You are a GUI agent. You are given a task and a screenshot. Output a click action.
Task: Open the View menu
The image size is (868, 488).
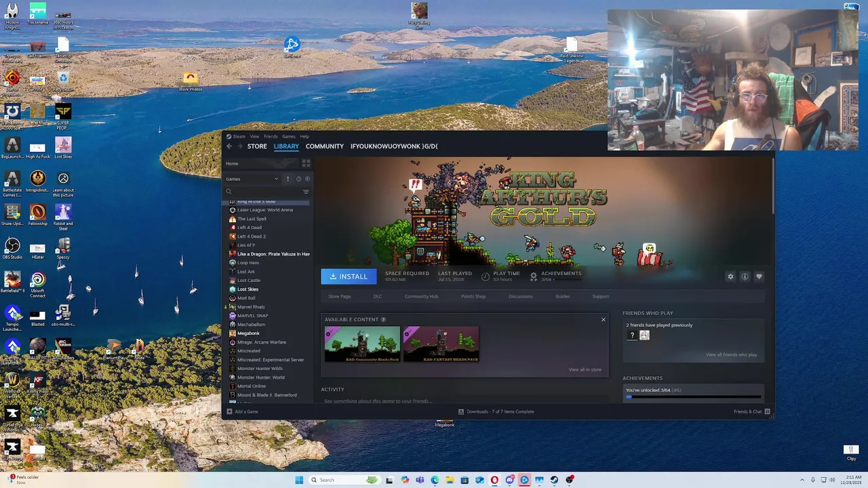tap(254, 136)
